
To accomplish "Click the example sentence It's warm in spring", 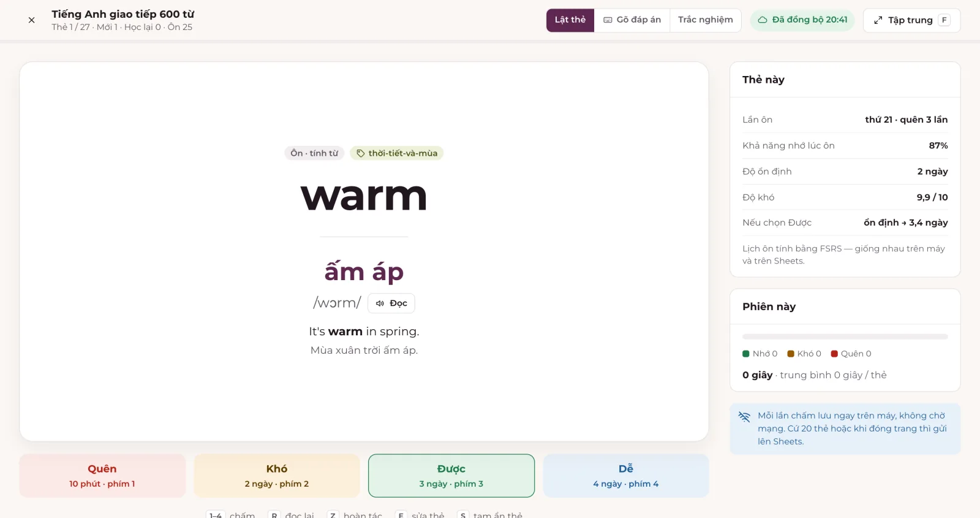I will [x=364, y=332].
